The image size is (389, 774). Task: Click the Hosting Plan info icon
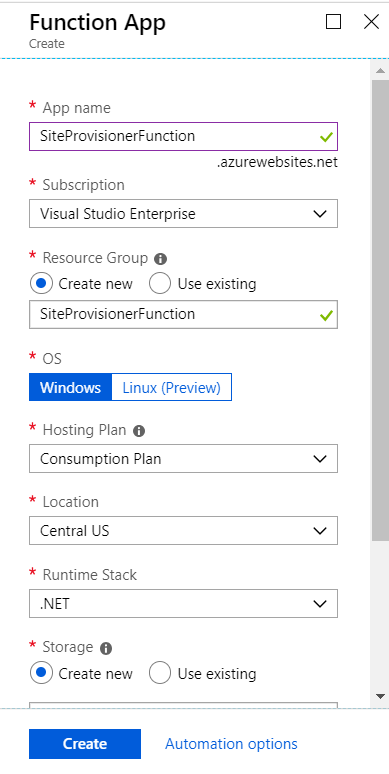click(139, 431)
